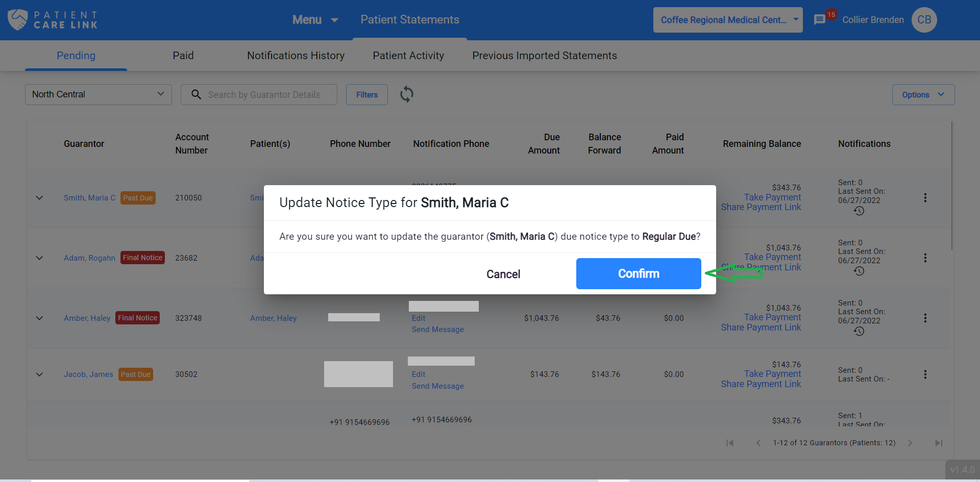Switch to the Paid tab
Screen dimensions: 980x482
[183, 56]
